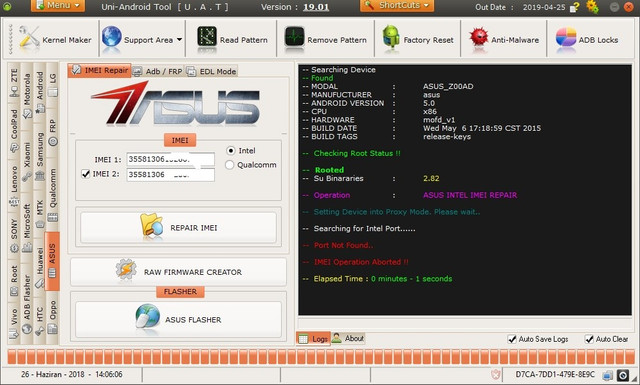Viewport: 640px width, 385px height.
Task: Click the ASUS FLASHER button
Action: click(x=178, y=319)
